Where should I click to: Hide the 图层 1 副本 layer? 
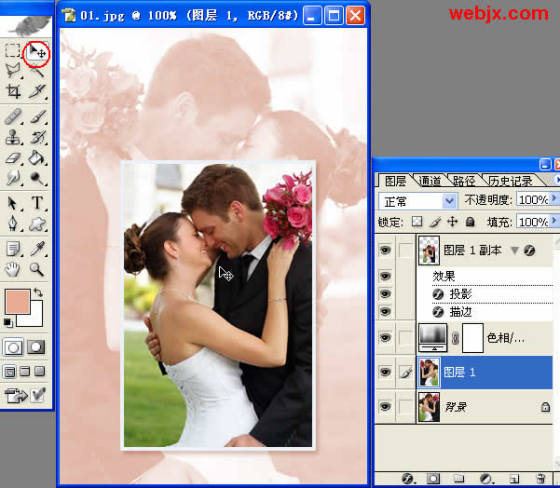click(x=385, y=250)
